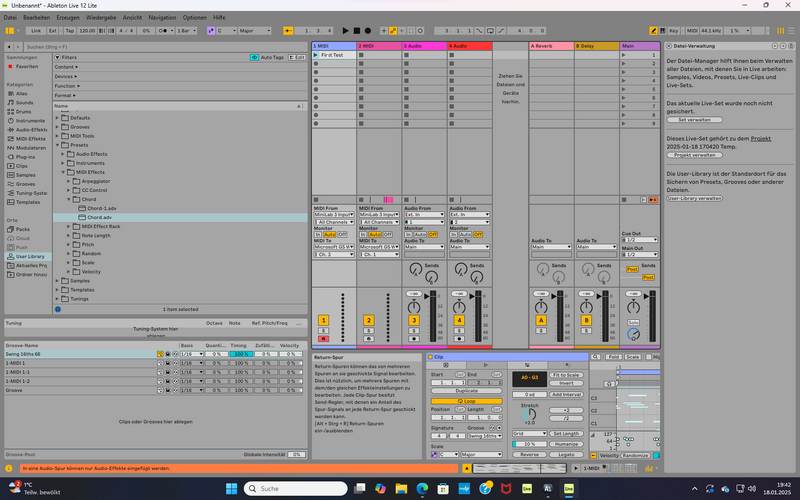Click Stop All Clips button in Main track
The image size is (800, 500).
(x=624, y=199)
